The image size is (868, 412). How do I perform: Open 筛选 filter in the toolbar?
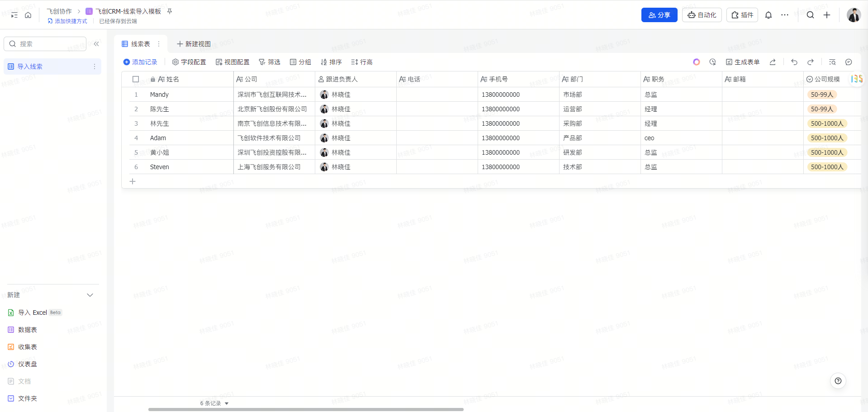click(x=270, y=62)
